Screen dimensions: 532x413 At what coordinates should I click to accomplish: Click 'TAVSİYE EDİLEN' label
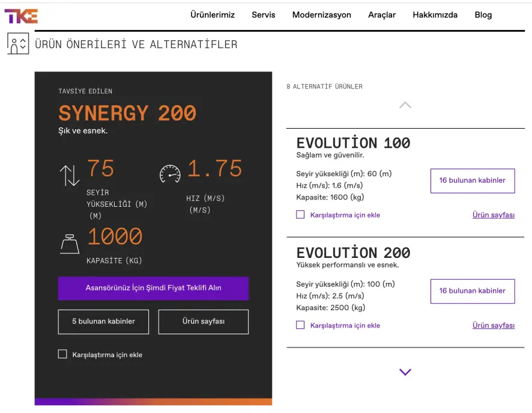[x=85, y=91]
